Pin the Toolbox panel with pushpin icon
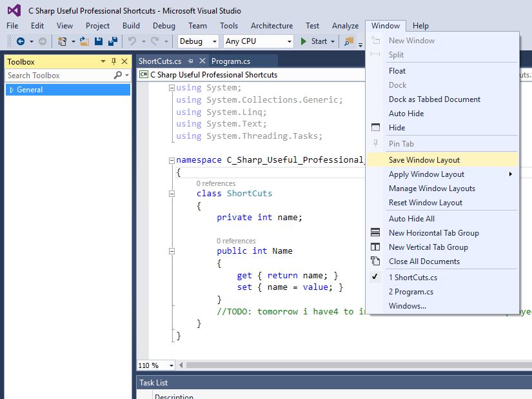This screenshot has height=399, width=532. (x=114, y=61)
